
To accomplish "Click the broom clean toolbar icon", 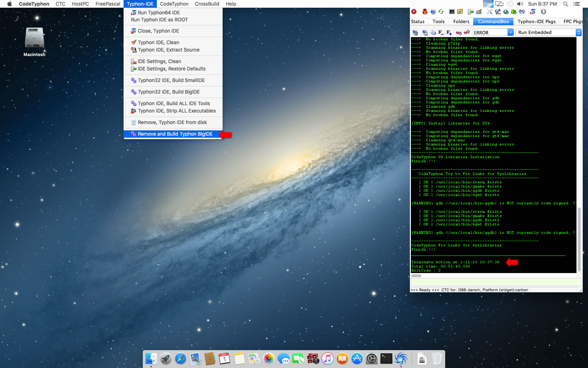I will click(479, 12).
